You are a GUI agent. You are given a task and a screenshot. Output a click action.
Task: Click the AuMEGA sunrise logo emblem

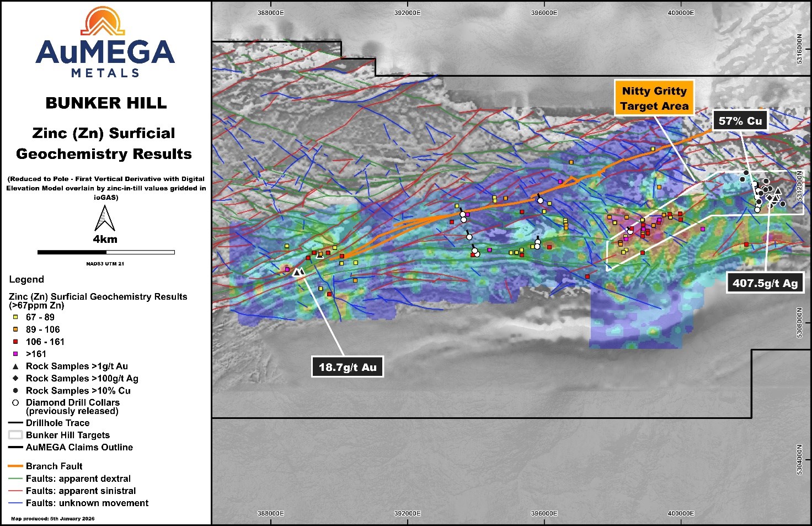coord(103,22)
